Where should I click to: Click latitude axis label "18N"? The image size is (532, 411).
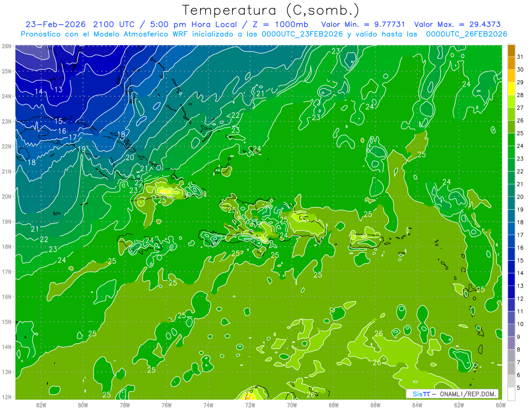(x=7, y=247)
